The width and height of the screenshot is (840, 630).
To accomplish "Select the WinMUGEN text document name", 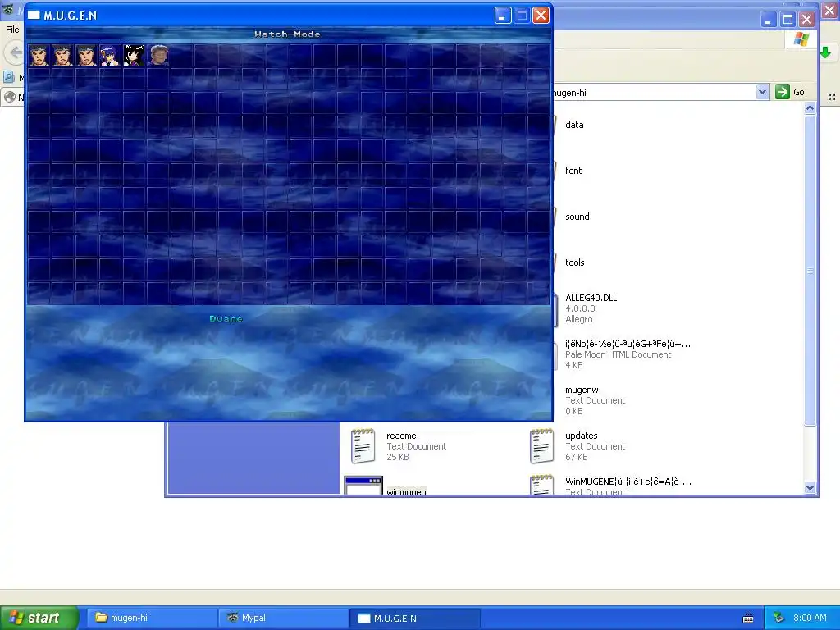I will 628,482.
